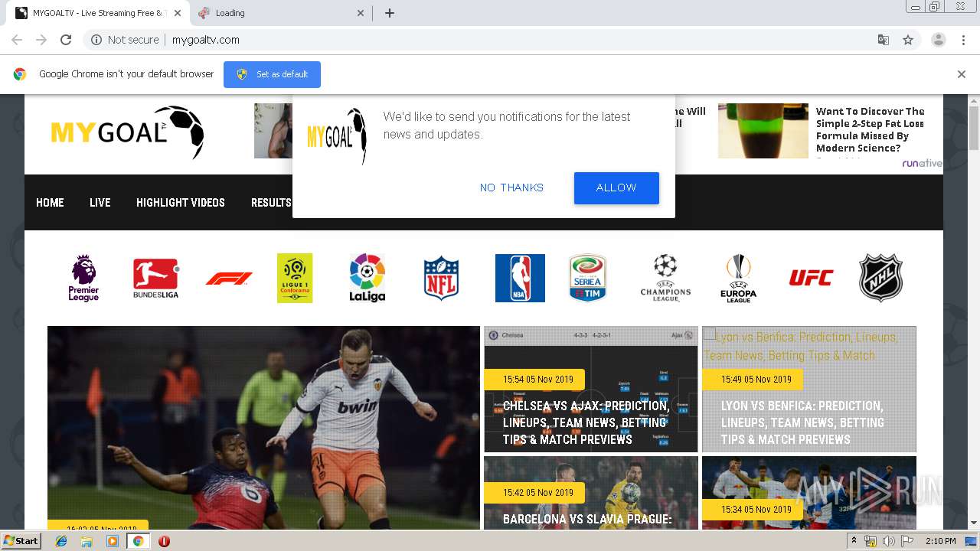
Task: Open the LIVE menu item
Action: 100,203
